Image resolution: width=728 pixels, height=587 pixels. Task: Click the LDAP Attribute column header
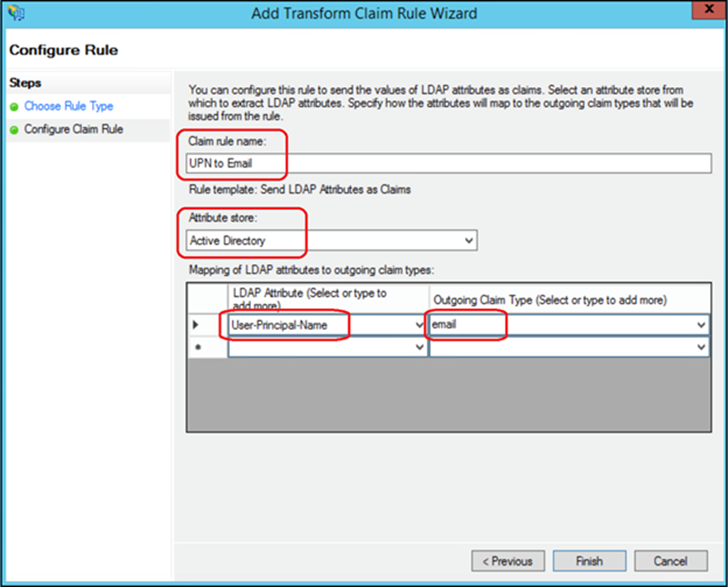328,299
